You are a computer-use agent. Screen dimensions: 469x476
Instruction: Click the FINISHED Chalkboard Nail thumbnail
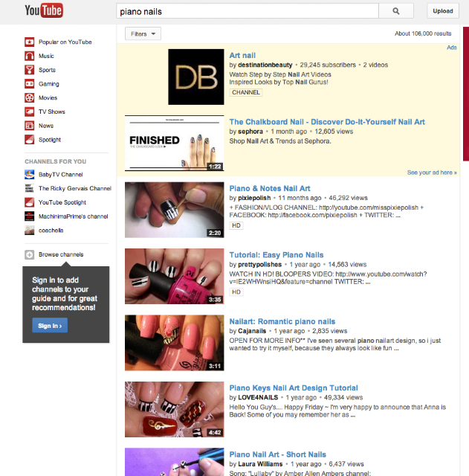point(175,143)
